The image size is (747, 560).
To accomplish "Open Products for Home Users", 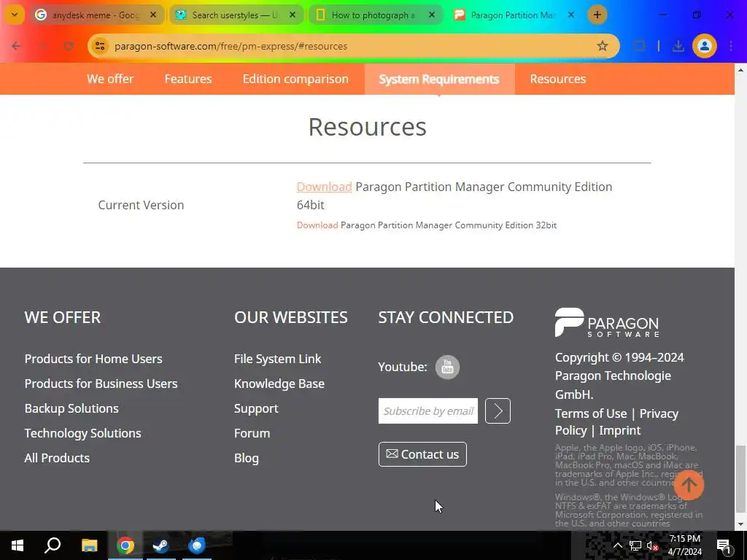I will 93,359.
